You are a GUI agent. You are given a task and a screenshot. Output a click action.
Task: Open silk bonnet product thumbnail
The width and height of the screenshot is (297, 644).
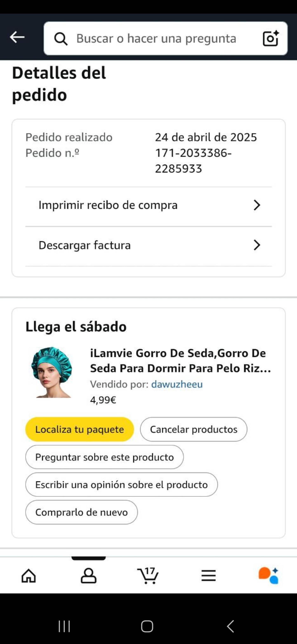pyautogui.click(x=52, y=372)
